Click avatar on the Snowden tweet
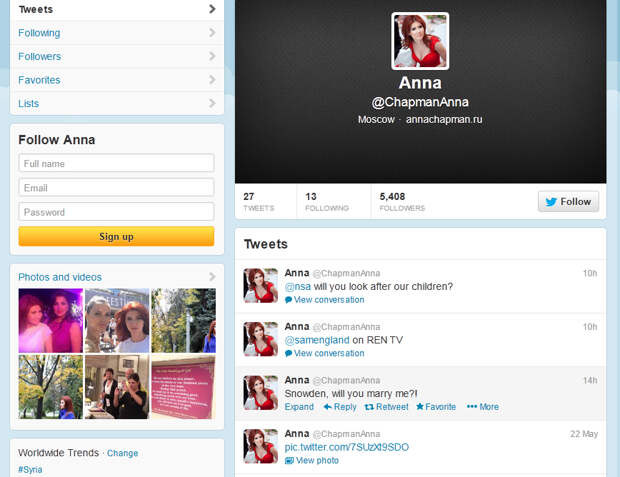The width and height of the screenshot is (620, 477). pyautogui.click(x=261, y=393)
